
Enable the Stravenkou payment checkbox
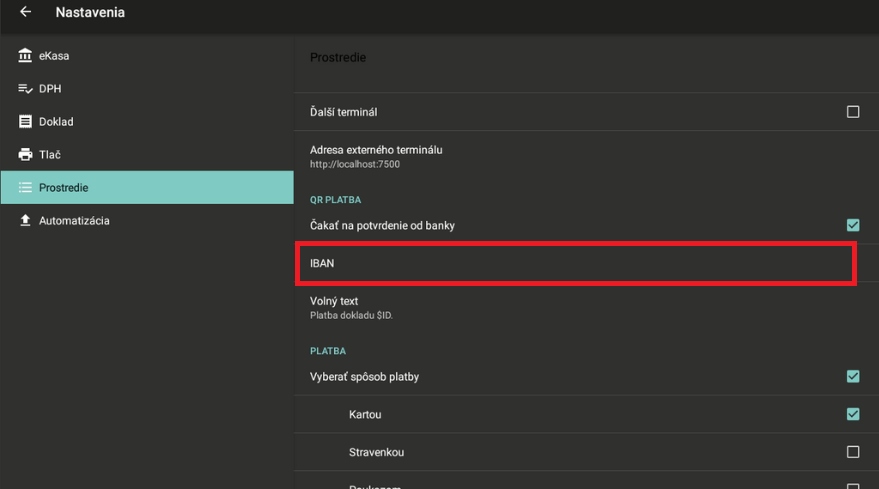coord(853,452)
